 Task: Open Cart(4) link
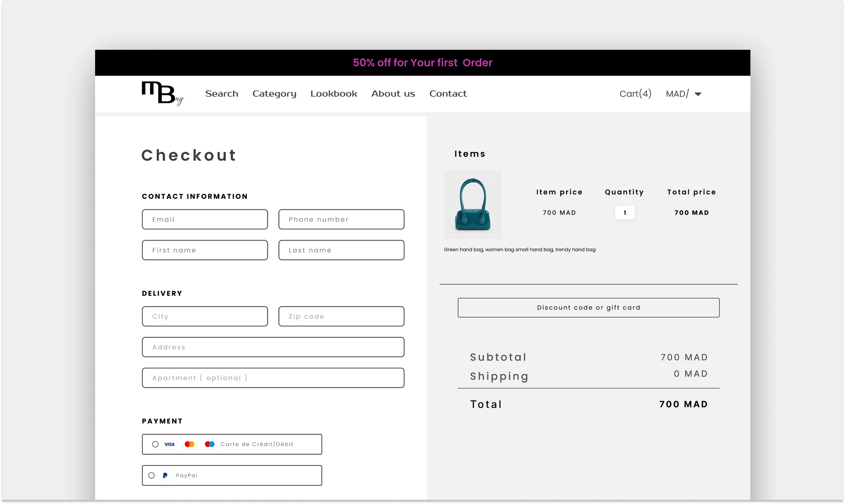(635, 94)
